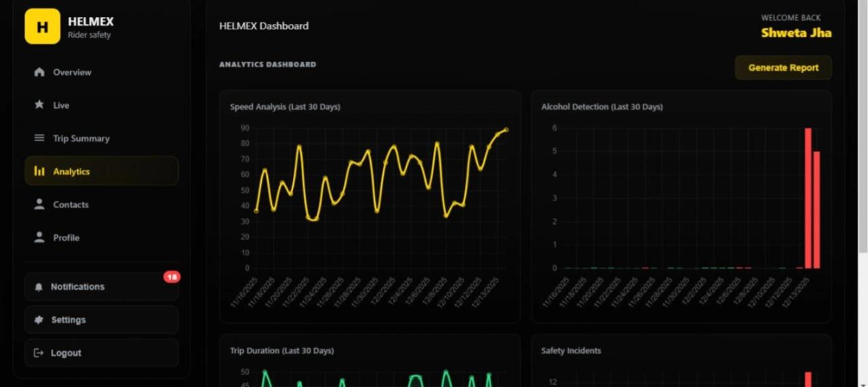Select the Analytics menu item
868x387 pixels.
(102, 171)
